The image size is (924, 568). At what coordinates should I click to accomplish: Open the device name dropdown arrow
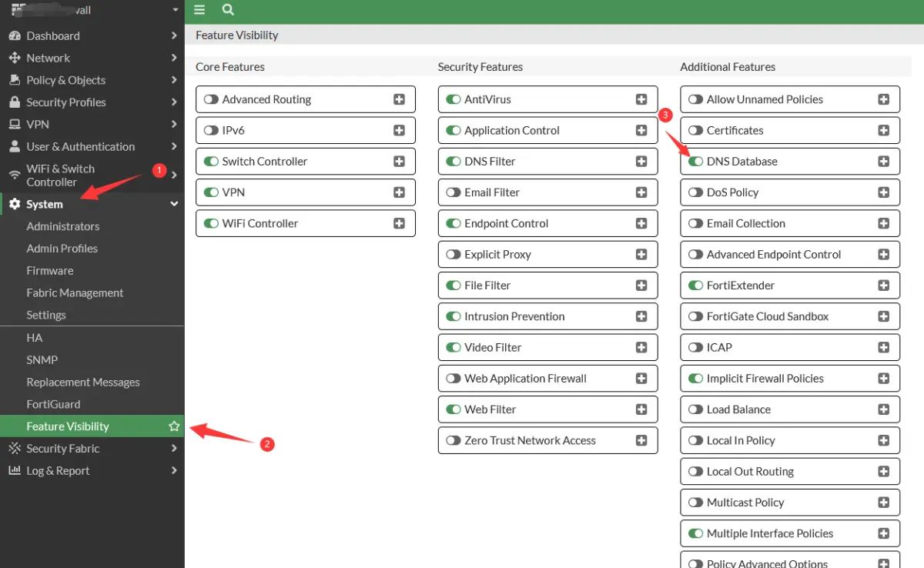tap(175, 11)
